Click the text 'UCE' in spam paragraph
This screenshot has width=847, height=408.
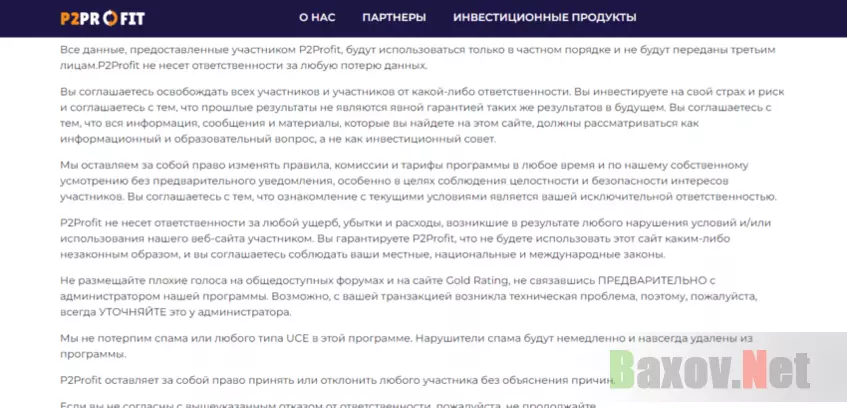(x=298, y=339)
